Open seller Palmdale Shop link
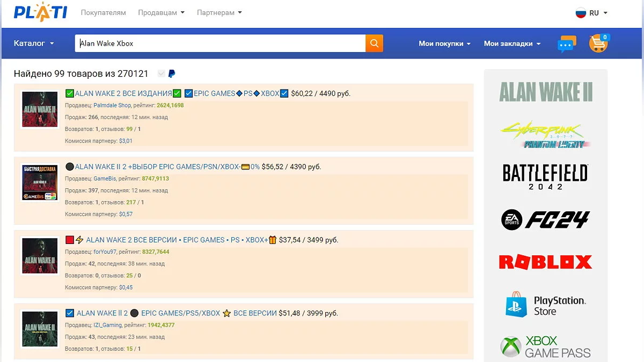 click(x=112, y=106)
